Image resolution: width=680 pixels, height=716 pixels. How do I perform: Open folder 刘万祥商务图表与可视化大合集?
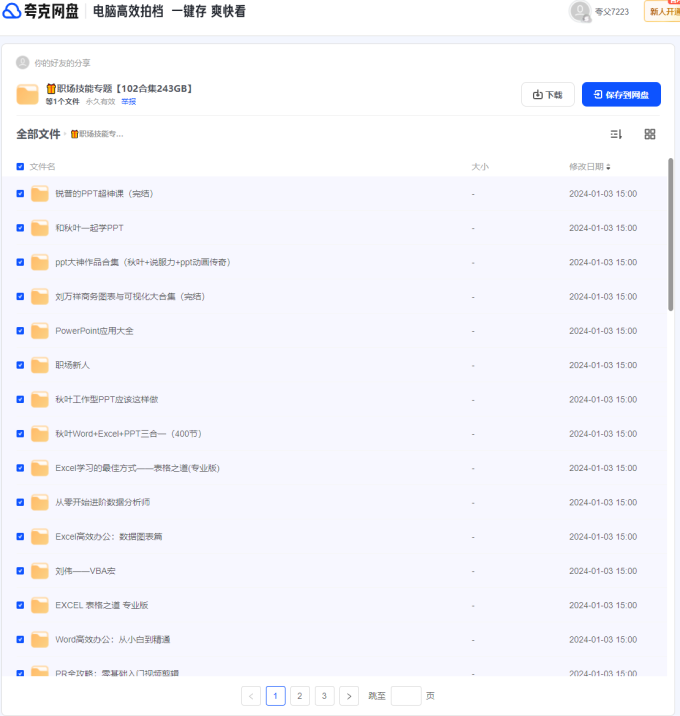click(x=130, y=296)
